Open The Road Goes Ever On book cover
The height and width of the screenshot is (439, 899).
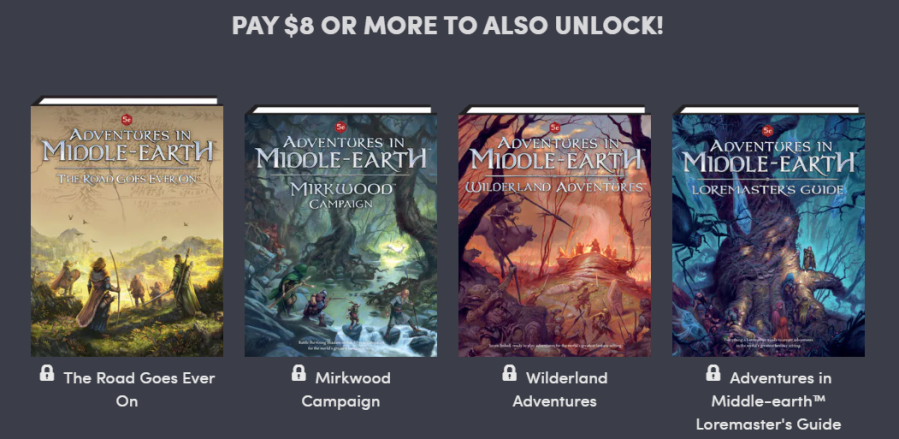[x=127, y=226]
